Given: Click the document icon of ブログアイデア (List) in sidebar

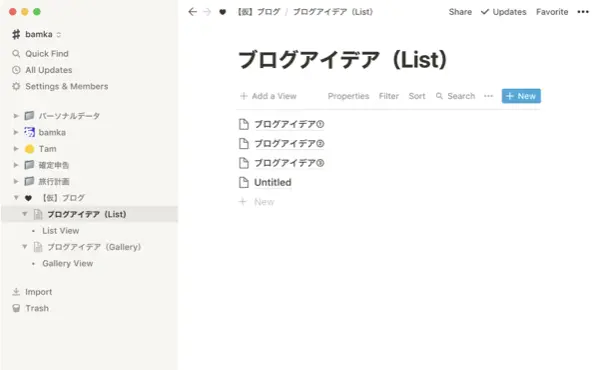Looking at the screenshot, I should 38,214.
